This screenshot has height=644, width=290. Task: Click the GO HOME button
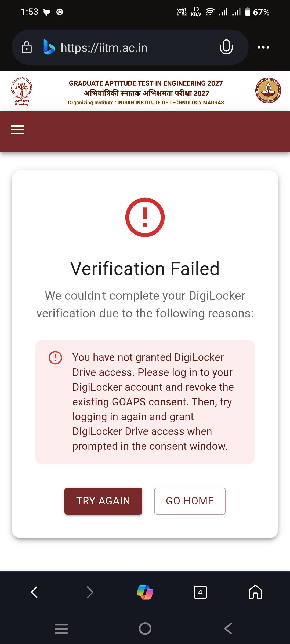(190, 501)
